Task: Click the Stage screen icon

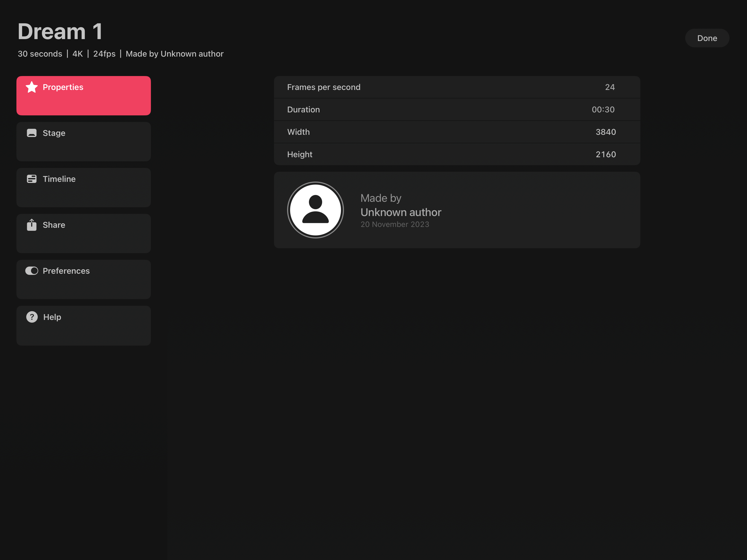Action: [32, 133]
